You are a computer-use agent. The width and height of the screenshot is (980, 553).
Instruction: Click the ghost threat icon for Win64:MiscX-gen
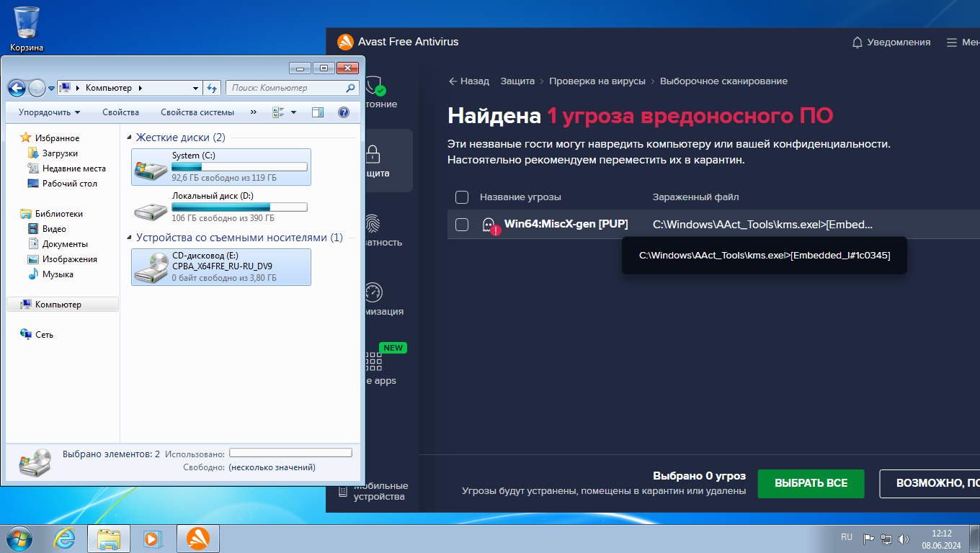tap(490, 225)
